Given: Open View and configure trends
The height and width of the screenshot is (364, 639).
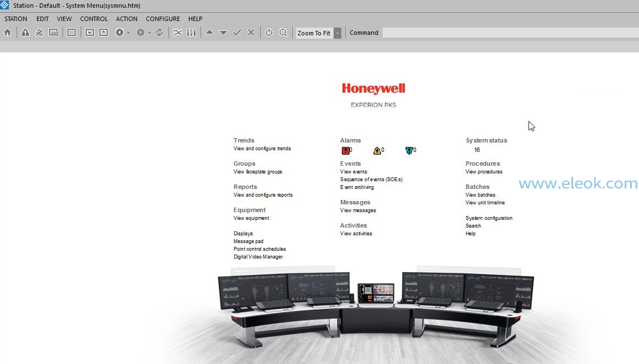Looking at the screenshot, I should tap(262, 149).
